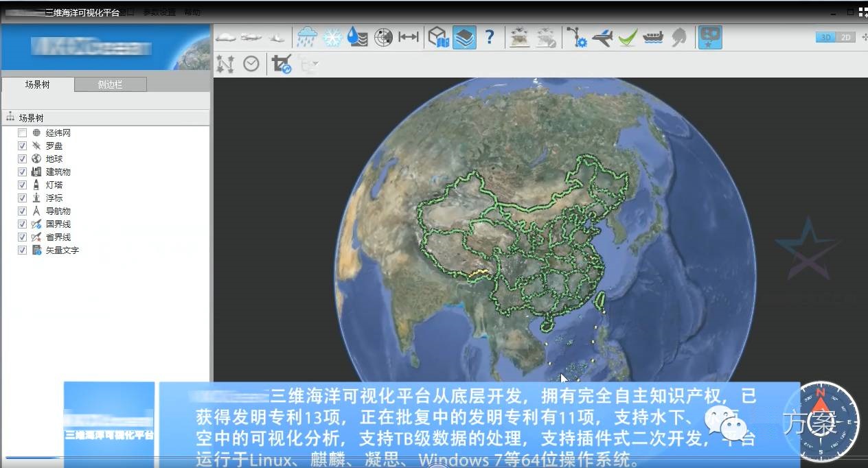
Task: Enable the snowflake weather effect icon
Action: [332, 37]
